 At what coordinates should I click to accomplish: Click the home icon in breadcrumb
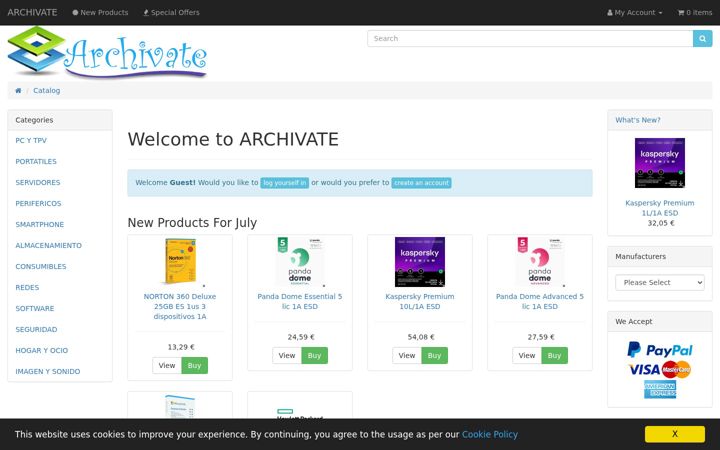point(18,90)
